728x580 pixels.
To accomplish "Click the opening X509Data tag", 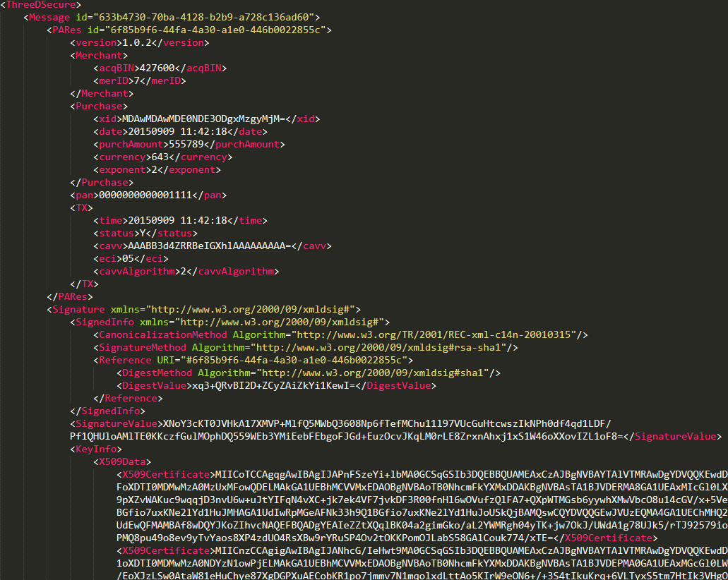I will point(122,462).
